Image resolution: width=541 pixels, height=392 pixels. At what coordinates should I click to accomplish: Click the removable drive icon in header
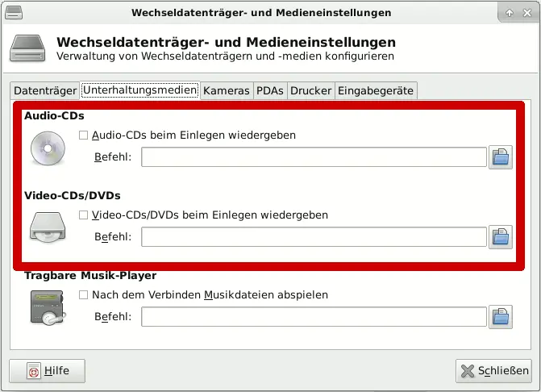point(28,48)
